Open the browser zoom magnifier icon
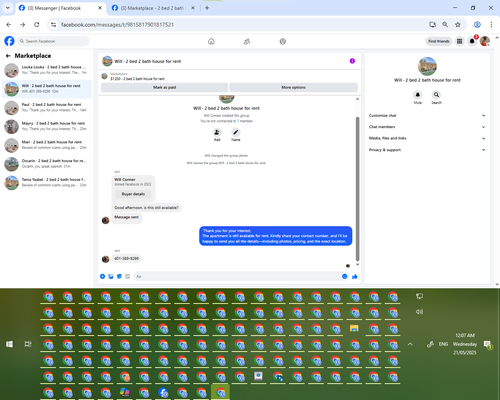 [x=445, y=24]
